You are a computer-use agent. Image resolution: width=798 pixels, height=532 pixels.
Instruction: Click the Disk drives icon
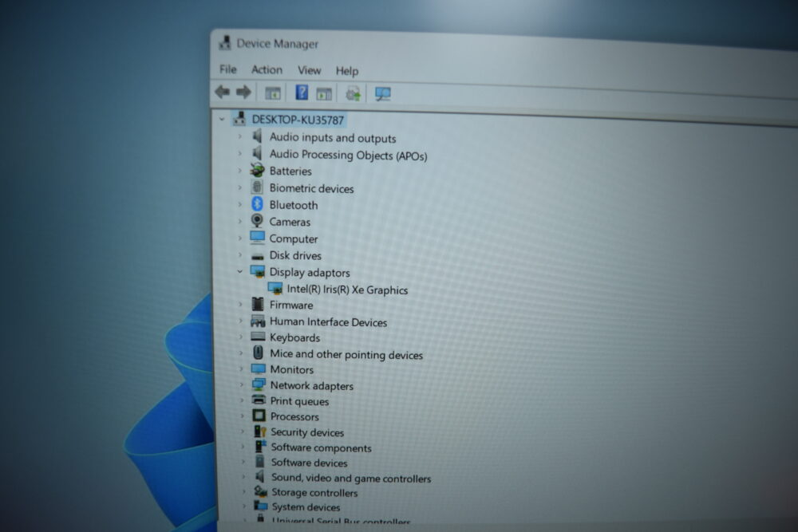tap(258, 256)
